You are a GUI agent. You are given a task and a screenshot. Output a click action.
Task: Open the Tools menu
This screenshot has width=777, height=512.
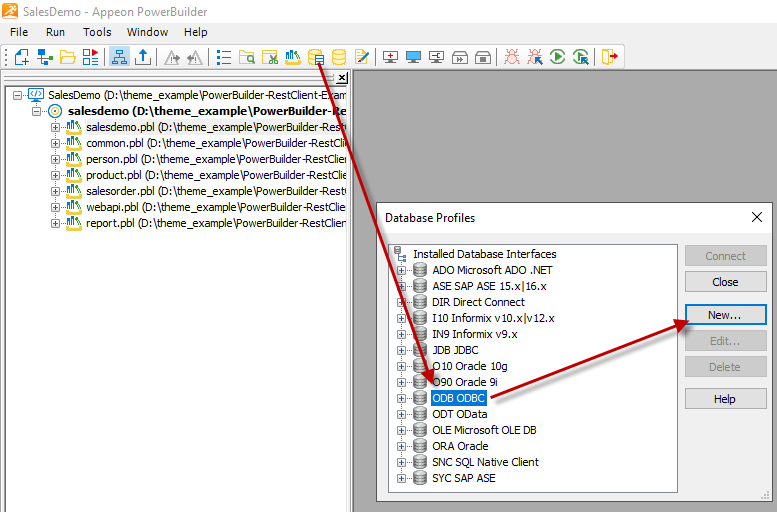click(97, 32)
